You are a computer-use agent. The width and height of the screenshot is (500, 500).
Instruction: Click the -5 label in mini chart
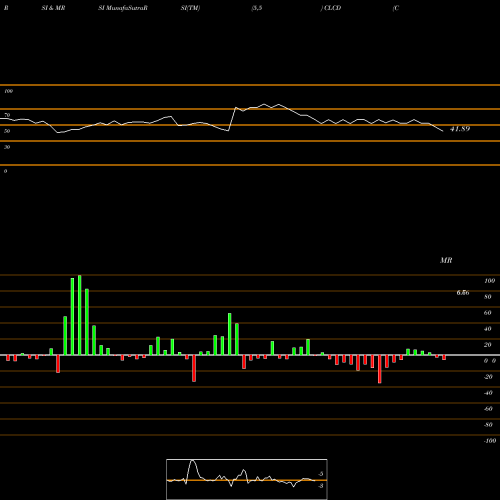[320, 474]
